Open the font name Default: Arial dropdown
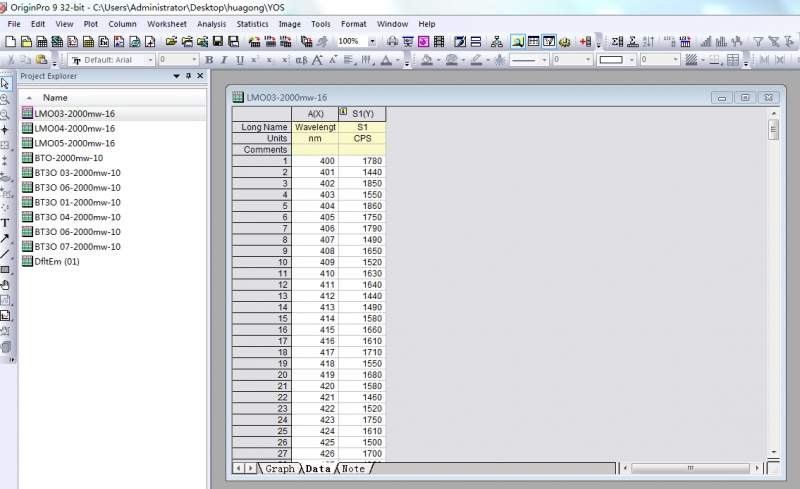Screen dimensions: 800x489 pos(150,60)
